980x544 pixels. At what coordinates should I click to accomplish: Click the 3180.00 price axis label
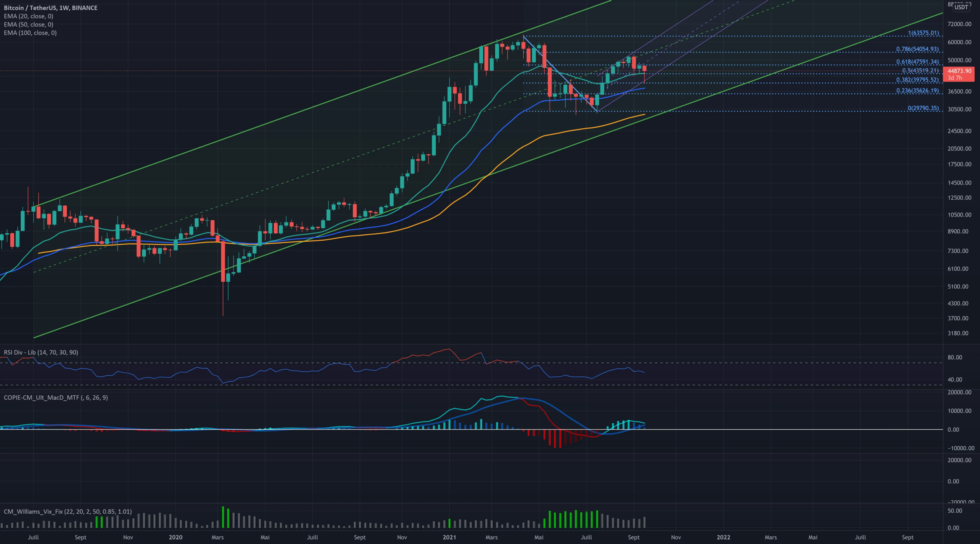pos(958,333)
